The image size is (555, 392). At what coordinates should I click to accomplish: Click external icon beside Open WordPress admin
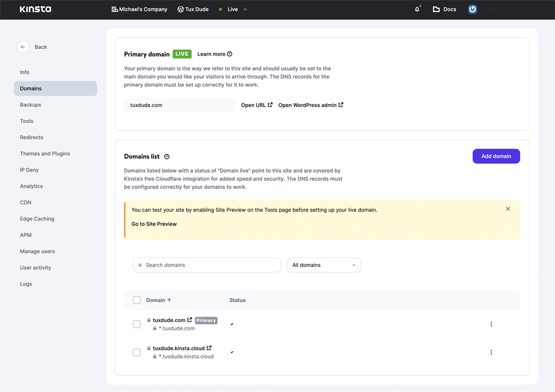[341, 105]
